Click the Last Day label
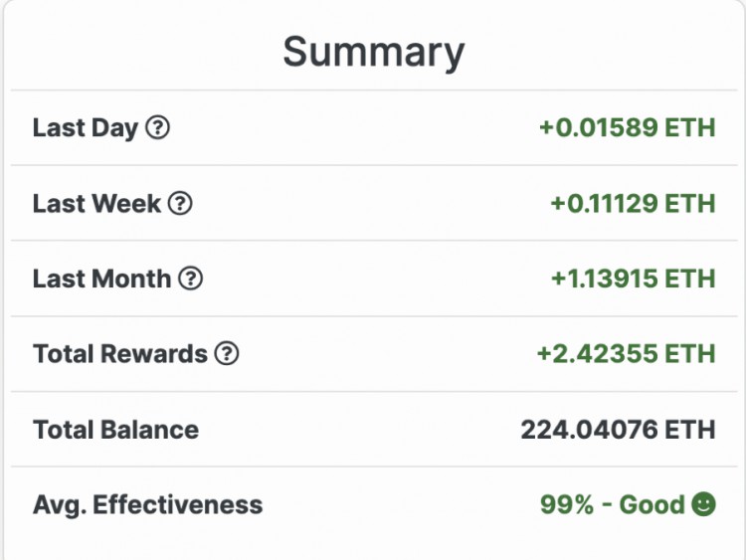 click(86, 128)
